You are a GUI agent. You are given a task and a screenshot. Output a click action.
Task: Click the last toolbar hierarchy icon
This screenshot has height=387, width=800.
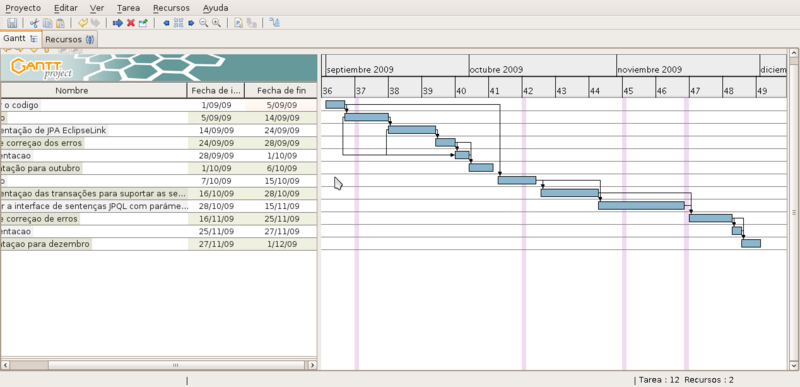point(274,23)
